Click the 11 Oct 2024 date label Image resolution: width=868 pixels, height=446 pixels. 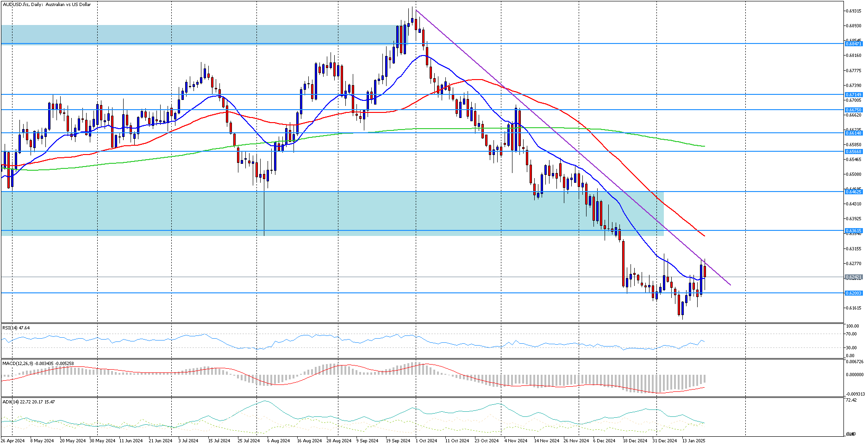(x=457, y=440)
